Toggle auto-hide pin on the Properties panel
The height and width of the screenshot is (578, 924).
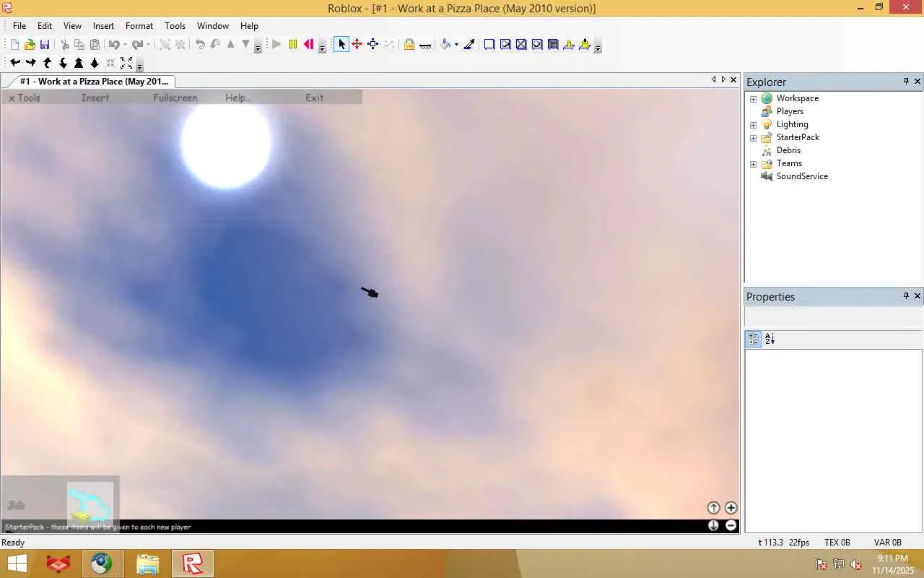pos(906,296)
